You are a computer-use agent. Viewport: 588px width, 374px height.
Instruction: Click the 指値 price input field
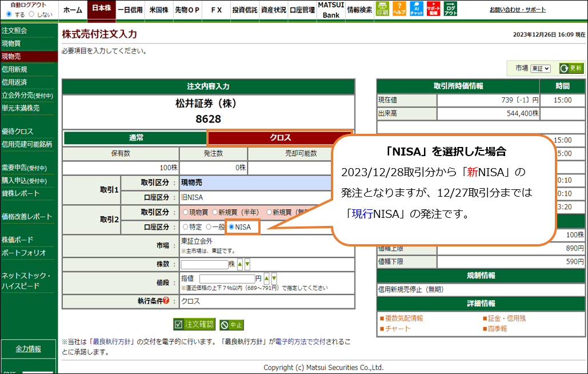(227, 278)
